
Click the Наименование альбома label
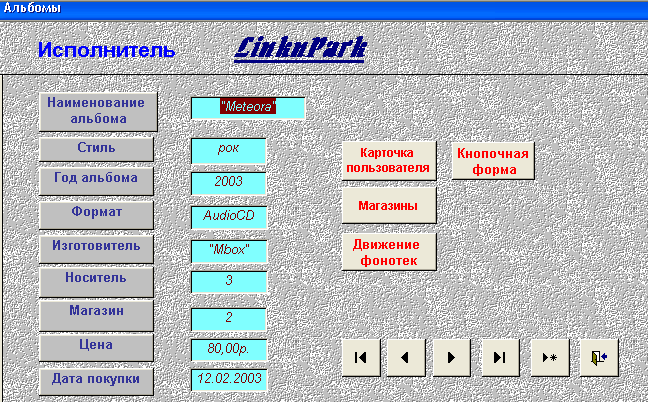[98, 112]
